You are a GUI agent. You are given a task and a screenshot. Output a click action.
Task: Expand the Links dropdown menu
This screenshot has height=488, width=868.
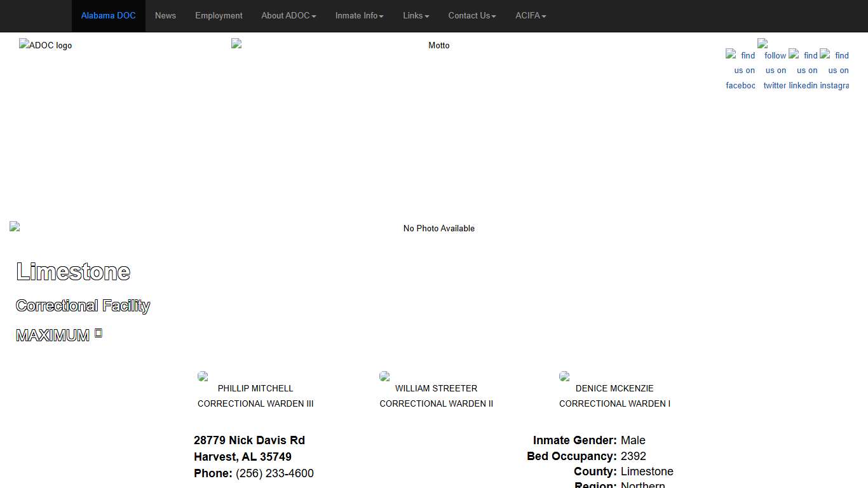(x=416, y=16)
